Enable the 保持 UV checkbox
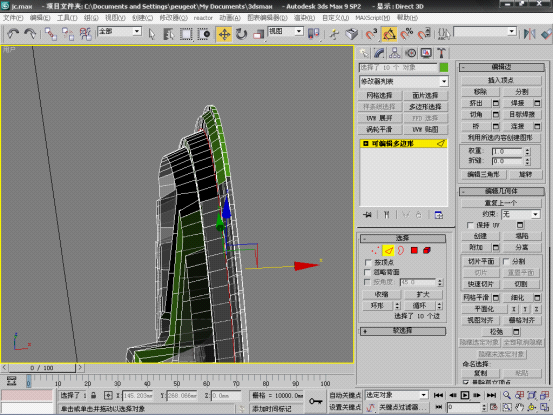 pos(470,225)
